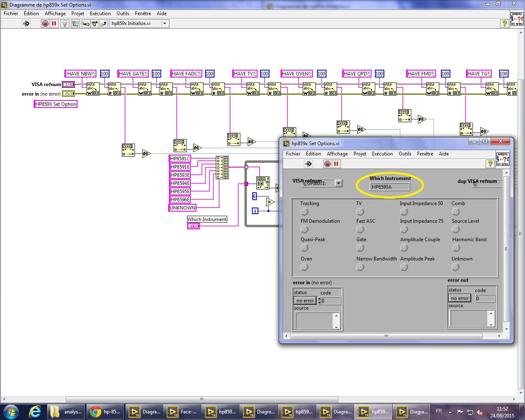
Task: Pause the Set Options front panel VI
Action: 336,164
